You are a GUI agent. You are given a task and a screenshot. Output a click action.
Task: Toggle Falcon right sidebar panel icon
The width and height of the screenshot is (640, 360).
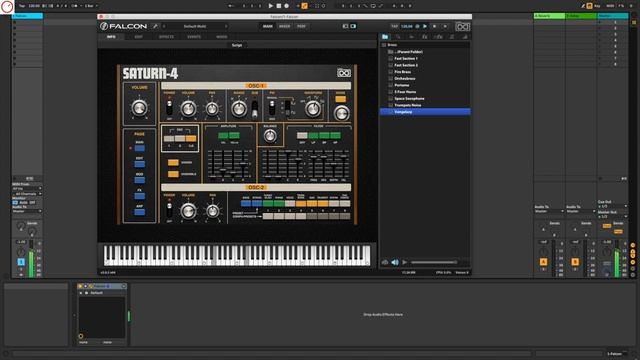click(x=353, y=26)
